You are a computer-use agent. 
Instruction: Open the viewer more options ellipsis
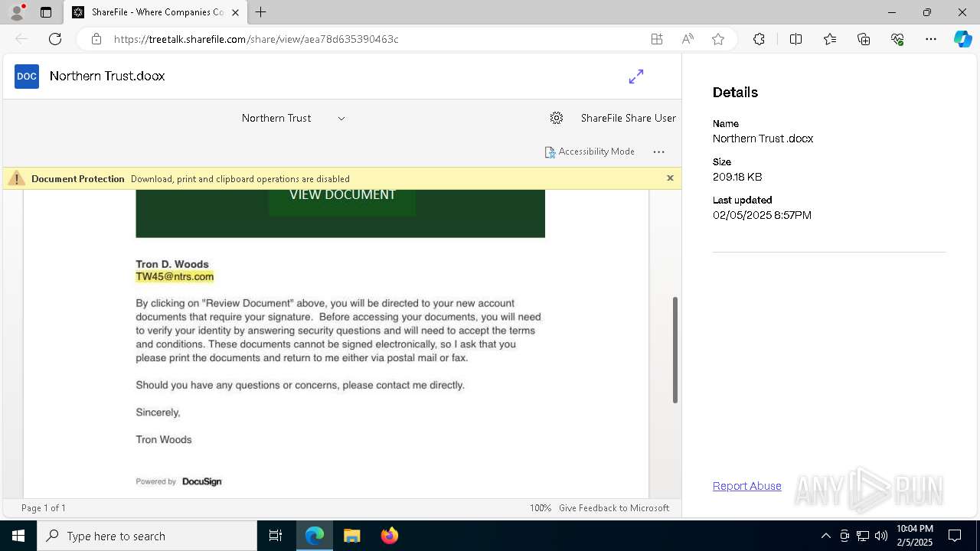point(658,152)
